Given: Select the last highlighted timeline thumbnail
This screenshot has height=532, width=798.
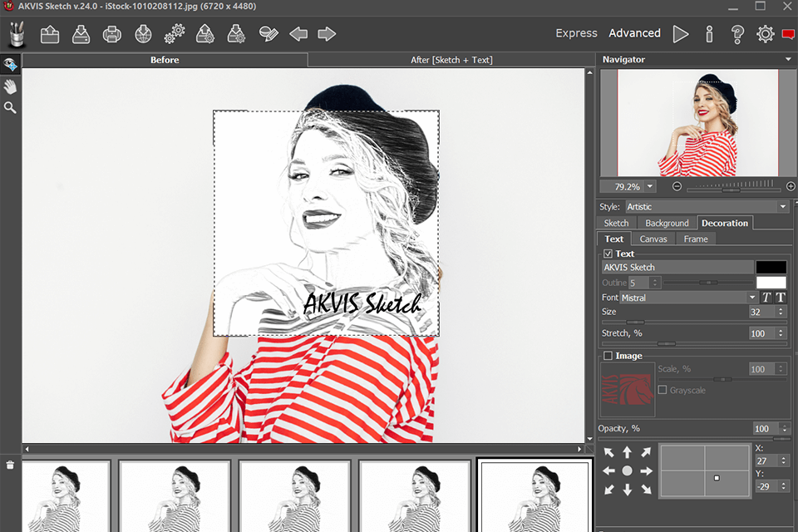Looking at the screenshot, I should pos(534,495).
